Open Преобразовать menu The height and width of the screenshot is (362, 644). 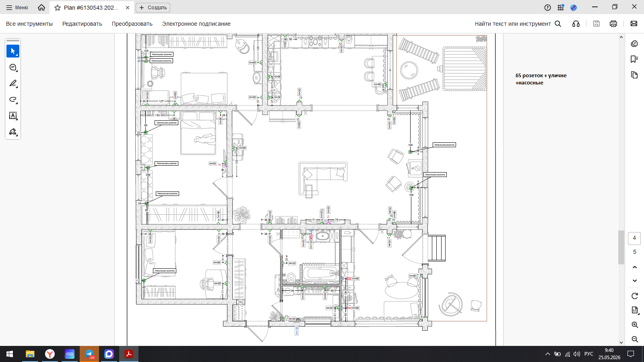[132, 24]
